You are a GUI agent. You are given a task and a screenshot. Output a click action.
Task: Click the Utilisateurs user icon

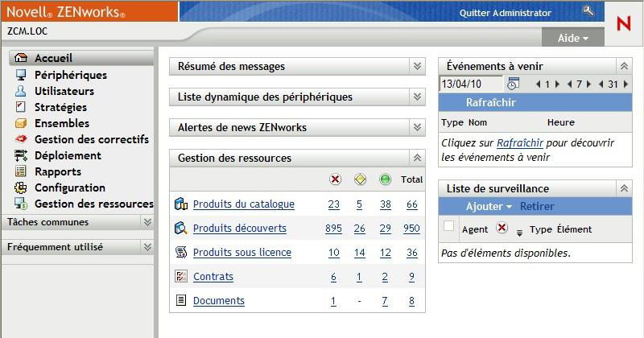(21, 91)
